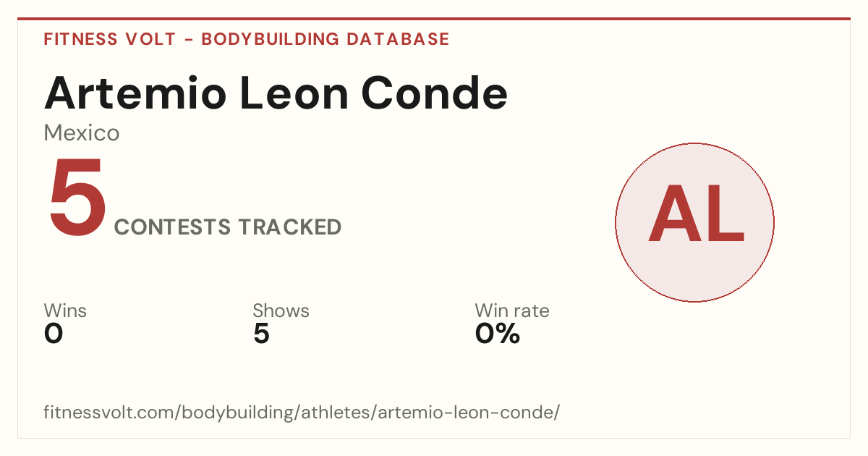Click the large red number 5
868x456 pixels.
pyautogui.click(x=77, y=199)
